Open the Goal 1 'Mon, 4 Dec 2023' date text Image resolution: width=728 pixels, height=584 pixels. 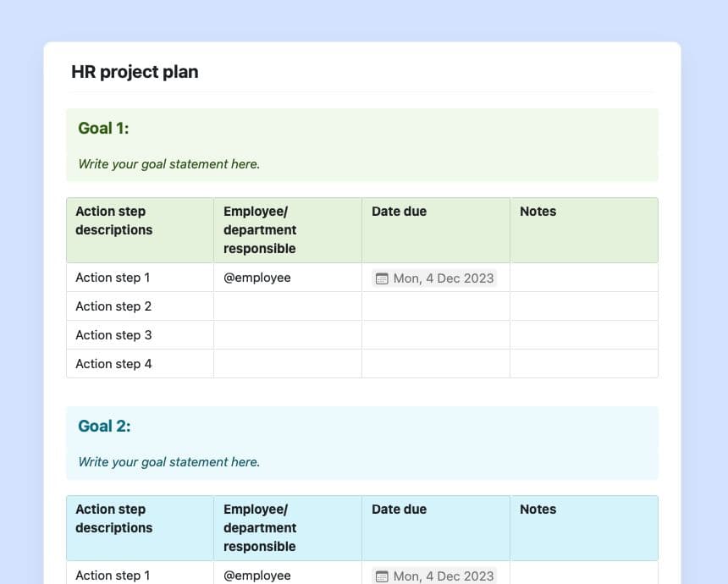[x=443, y=278]
